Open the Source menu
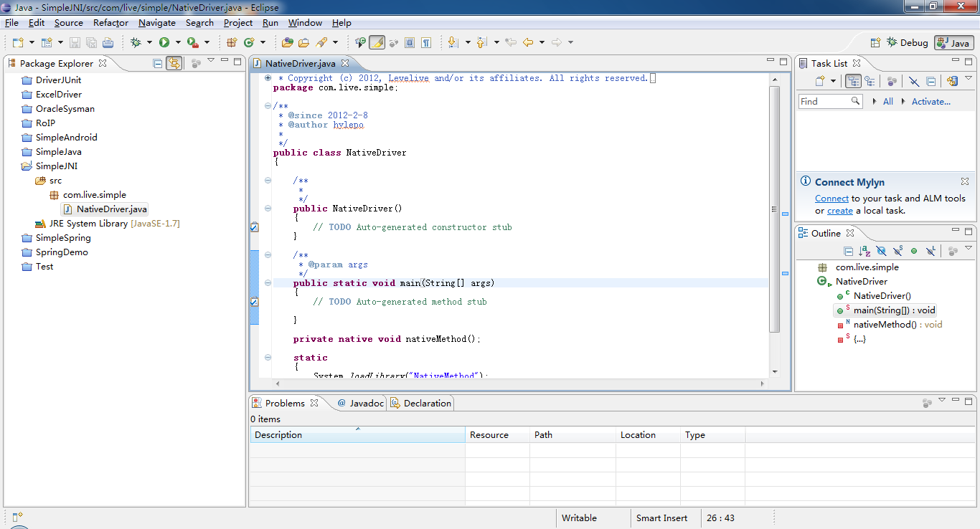 pyautogui.click(x=69, y=23)
